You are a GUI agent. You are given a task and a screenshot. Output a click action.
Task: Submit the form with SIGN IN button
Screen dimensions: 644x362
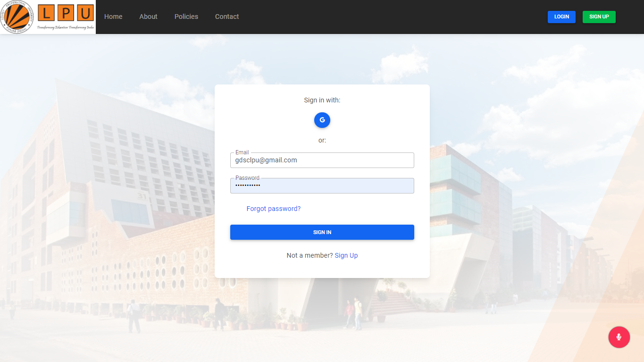[x=322, y=232]
